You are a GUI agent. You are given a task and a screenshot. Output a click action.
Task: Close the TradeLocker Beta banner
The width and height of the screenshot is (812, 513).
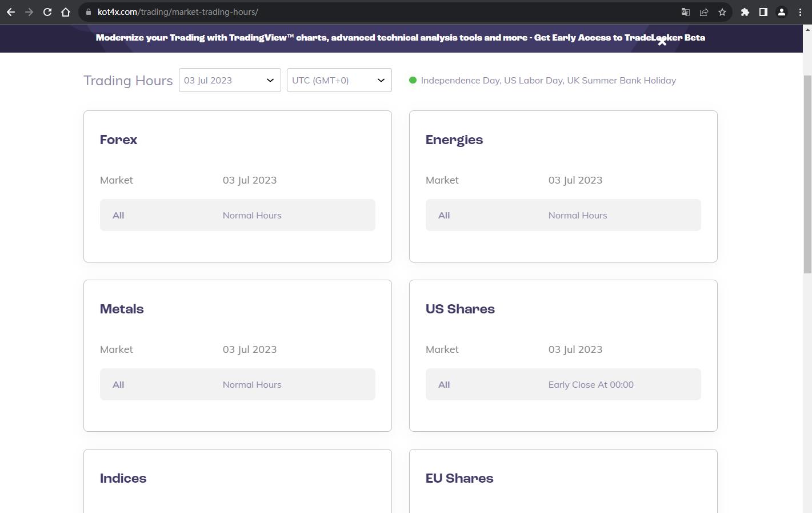point(662,42)
